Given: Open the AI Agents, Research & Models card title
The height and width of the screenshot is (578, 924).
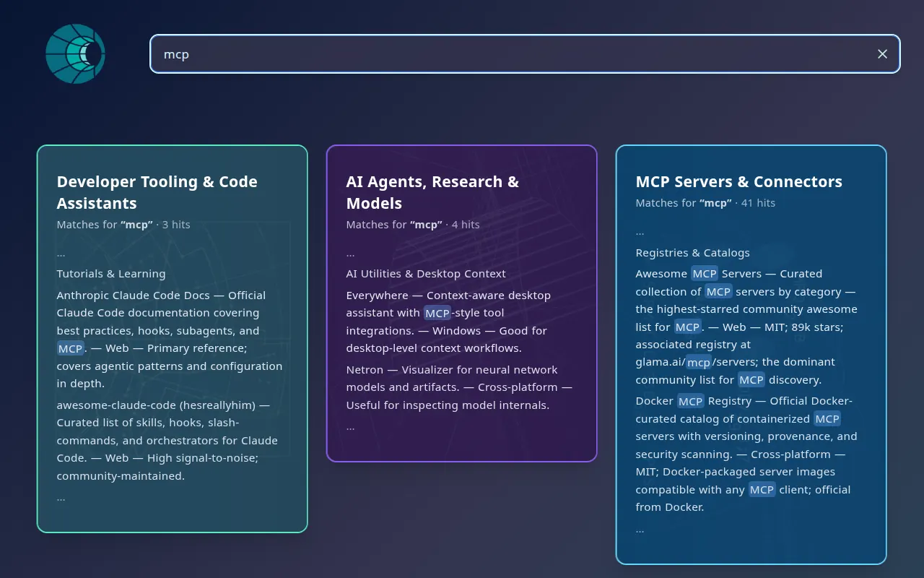Looking at the screenshot, I should pos(432,192).
